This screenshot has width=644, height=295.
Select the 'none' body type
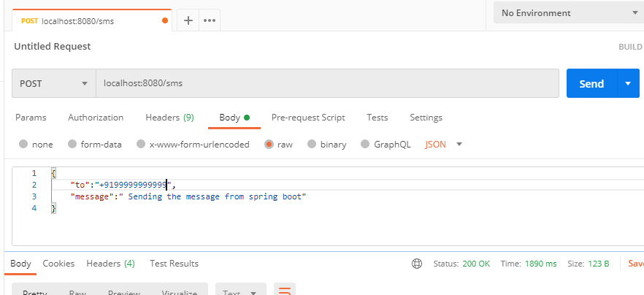[x=37, y=144]
